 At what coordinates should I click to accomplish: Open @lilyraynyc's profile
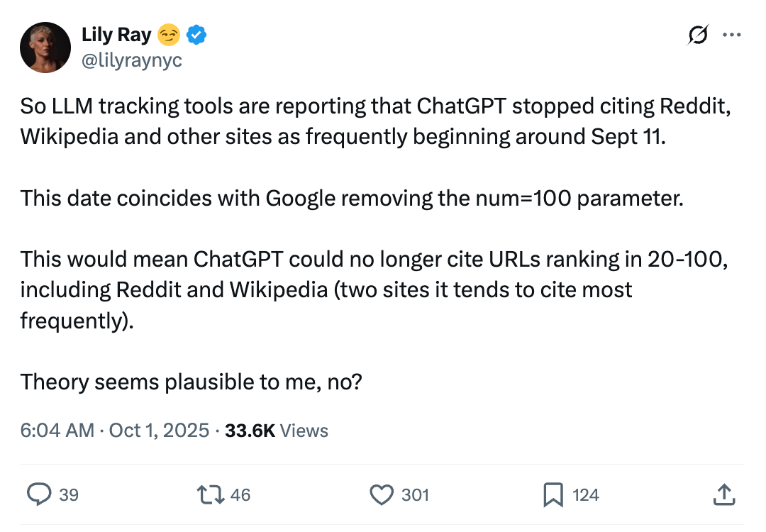134,61
